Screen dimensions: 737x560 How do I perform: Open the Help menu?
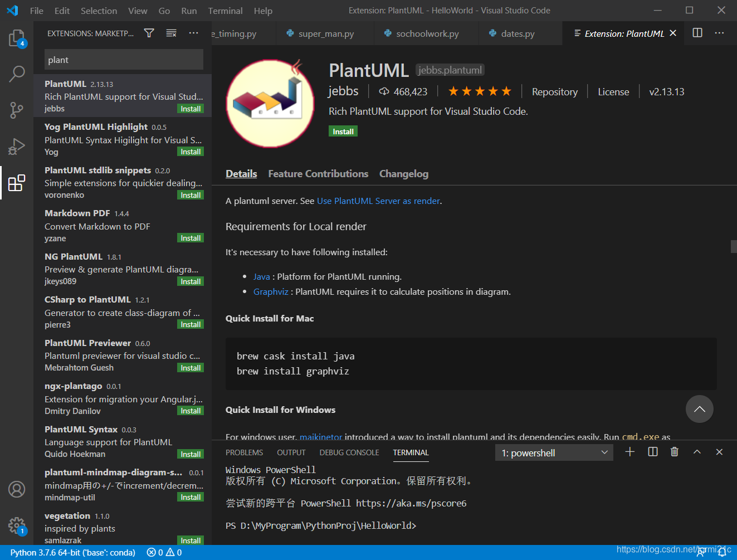pos(263,11)
